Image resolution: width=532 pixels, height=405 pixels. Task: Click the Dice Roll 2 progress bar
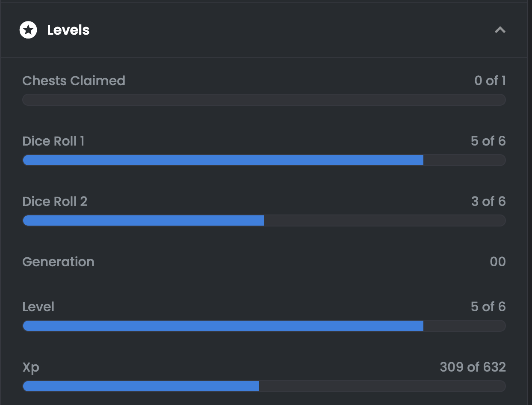[x=264, y=220]
